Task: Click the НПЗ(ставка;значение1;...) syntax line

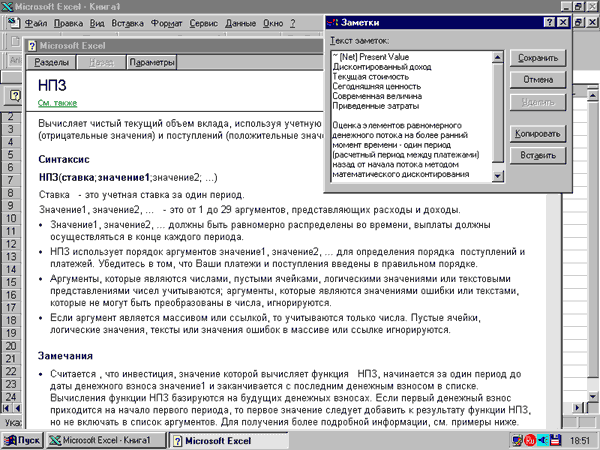Action: [x=128, y=178]
